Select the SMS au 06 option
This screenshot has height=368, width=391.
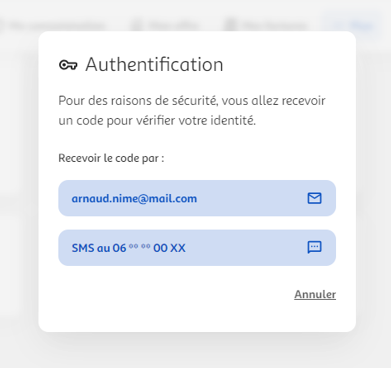click(x=197, y=248)
